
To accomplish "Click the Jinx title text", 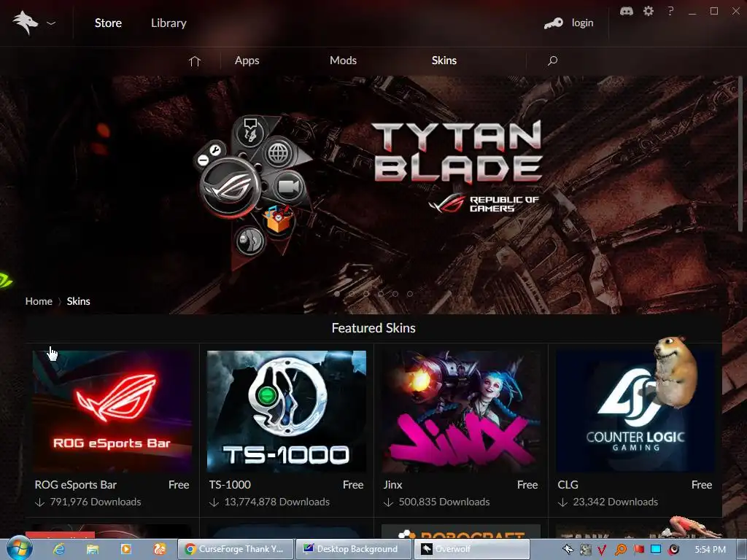I will click(392, 485).
